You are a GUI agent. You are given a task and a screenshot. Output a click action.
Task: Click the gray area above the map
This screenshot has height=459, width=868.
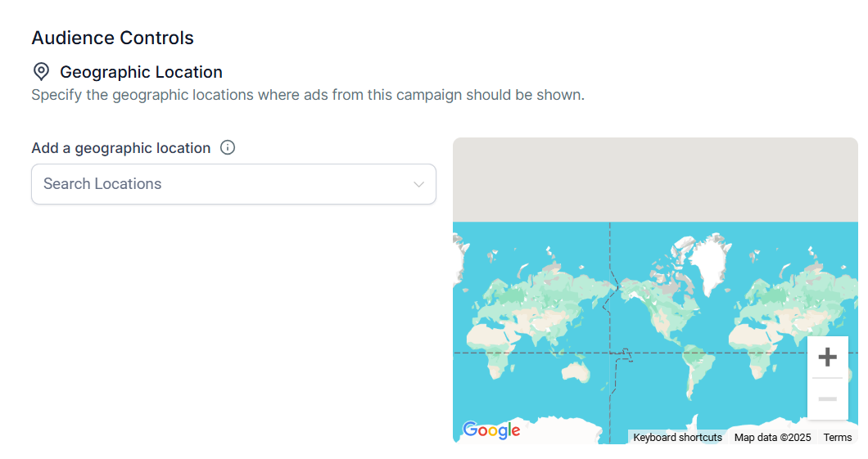655,178
